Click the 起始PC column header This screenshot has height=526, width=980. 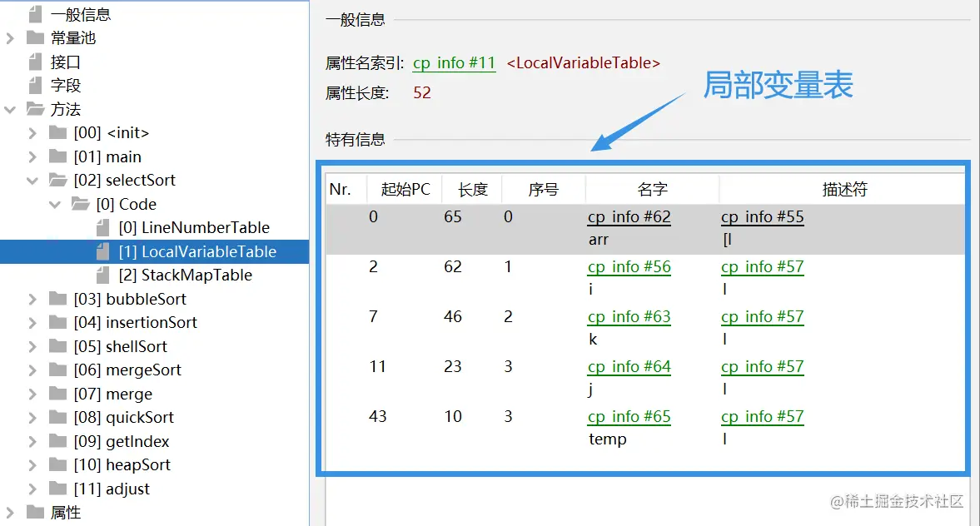(405, 189)
